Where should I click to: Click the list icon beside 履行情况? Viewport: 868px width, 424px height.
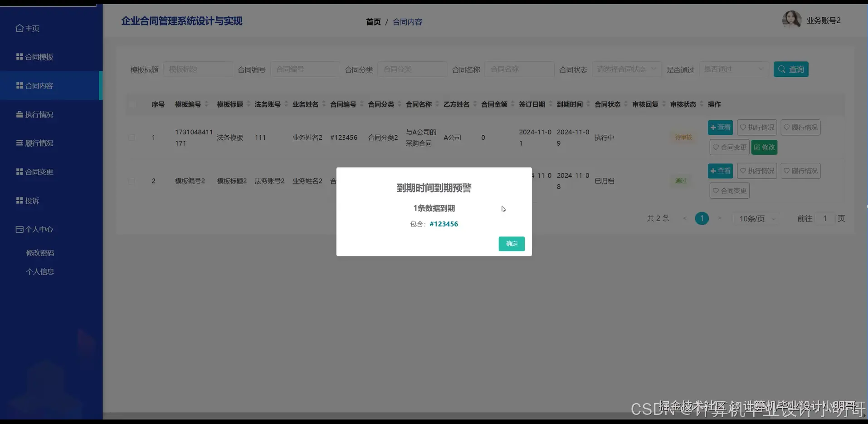pyautogui.click(x=19, y=143)
